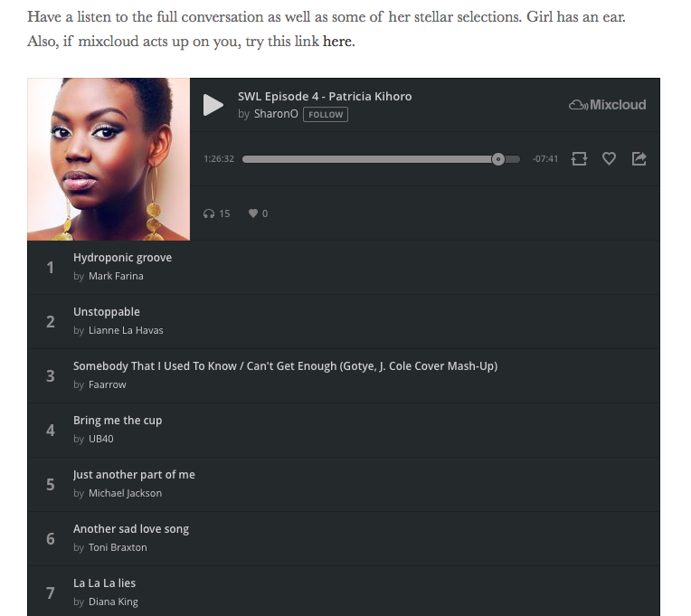This screenshot has width=691, height=616.
Task: Open SharonO's profile link
Action: (276, 114)
